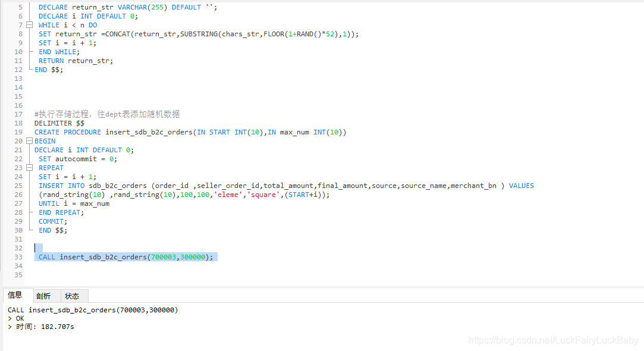Viewport: 644px width, 351px height.
Task: Collapse the WHILE loop fold at line 7
Action: pyautogui.click(x=29, y=25)
